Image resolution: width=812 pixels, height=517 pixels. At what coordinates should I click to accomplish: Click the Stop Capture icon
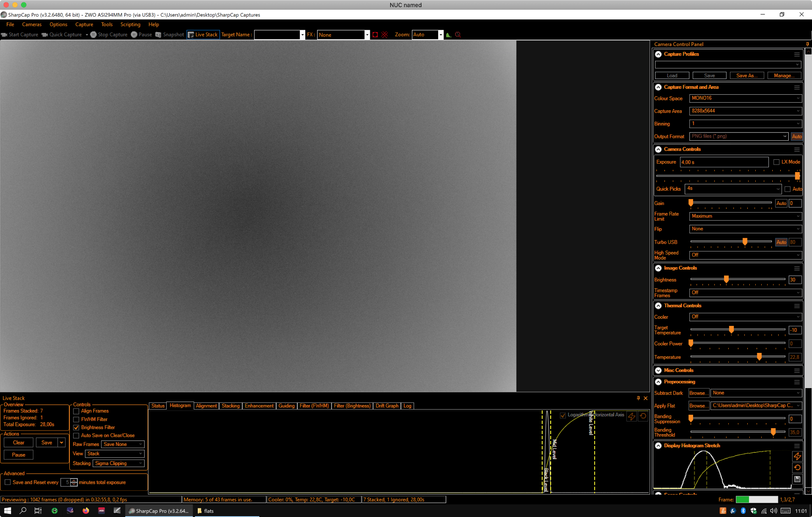94,35
